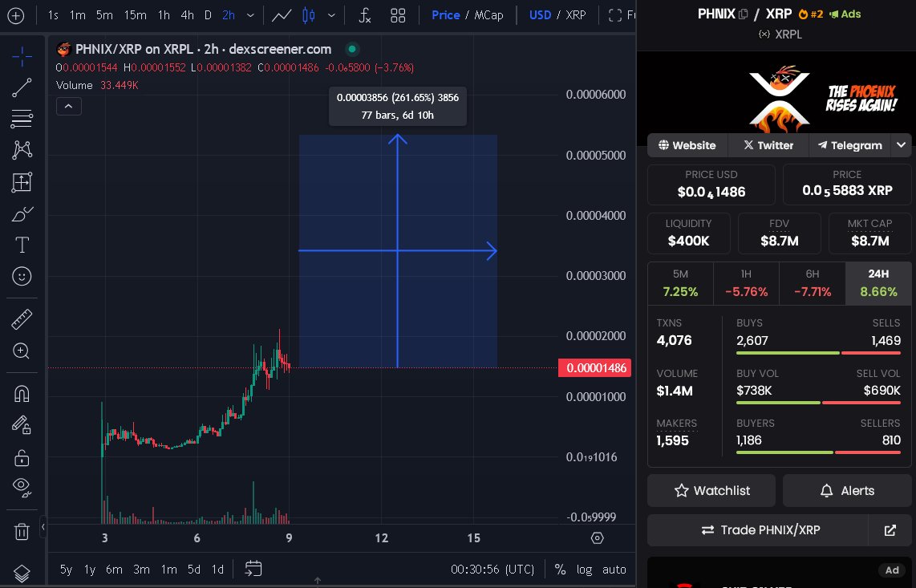The width and height of the screenshot is (916, 588).
Task: Open the go-to-date calendar picker
Action: 254,569
